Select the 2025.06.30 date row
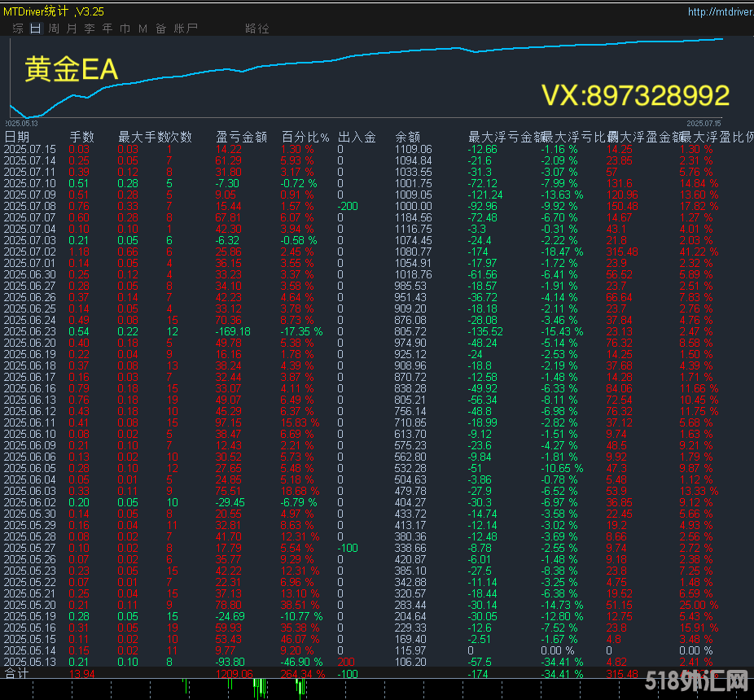This screenshot has height=700, width=754. [30, 274]
